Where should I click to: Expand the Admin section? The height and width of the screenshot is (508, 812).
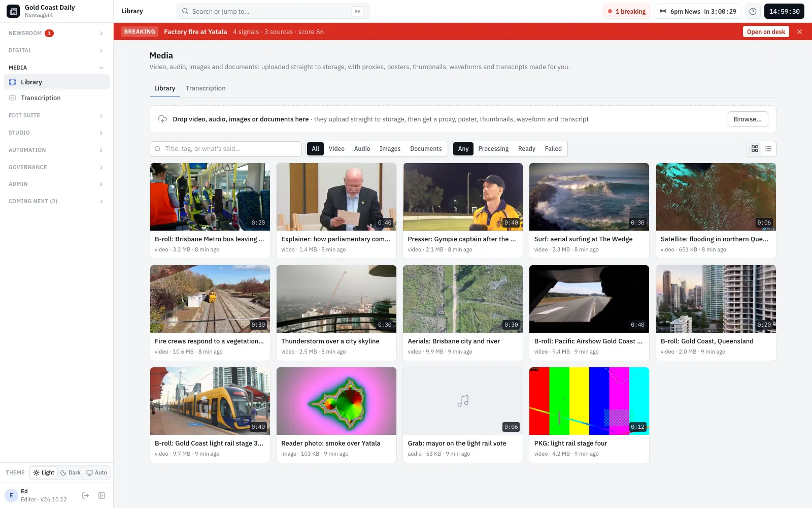tap(56, 184)
